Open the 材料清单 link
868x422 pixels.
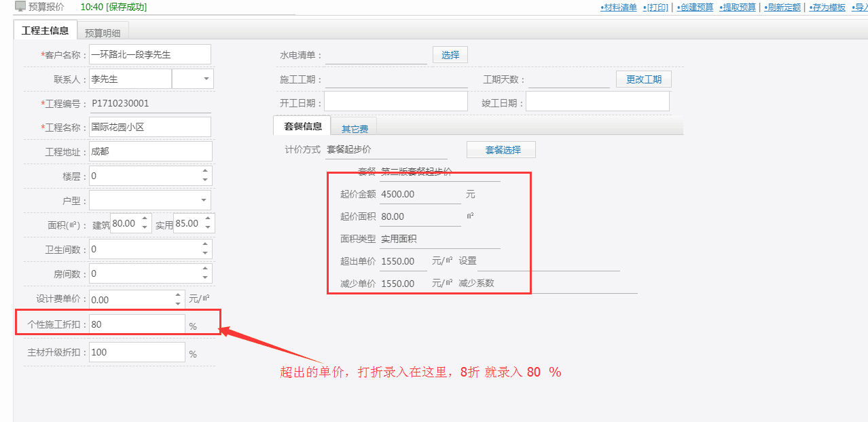click(618, 7)
